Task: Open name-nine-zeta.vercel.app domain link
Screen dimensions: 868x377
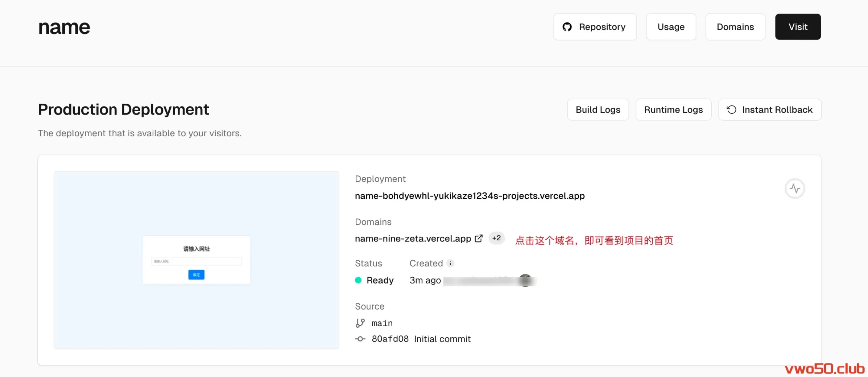Action: 413,239
